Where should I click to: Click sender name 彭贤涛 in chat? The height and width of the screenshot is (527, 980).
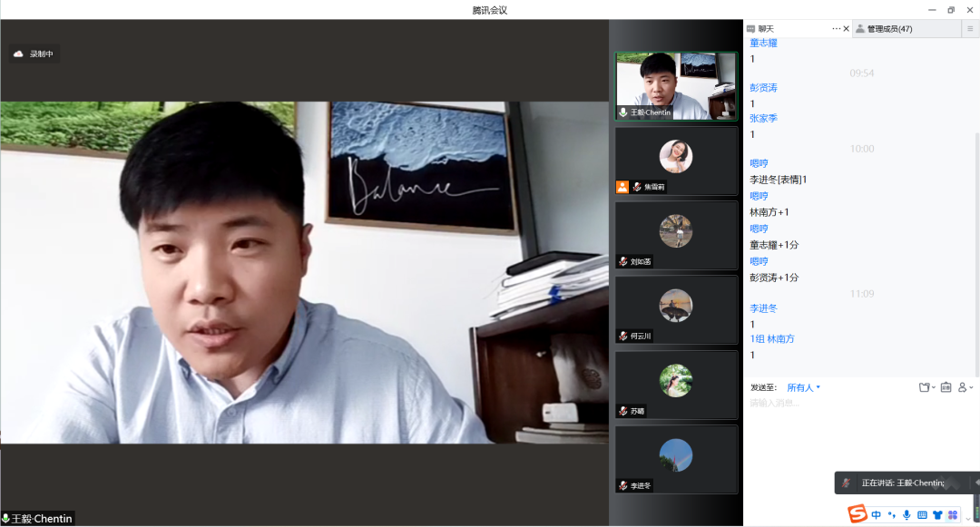tap(763, 88)
